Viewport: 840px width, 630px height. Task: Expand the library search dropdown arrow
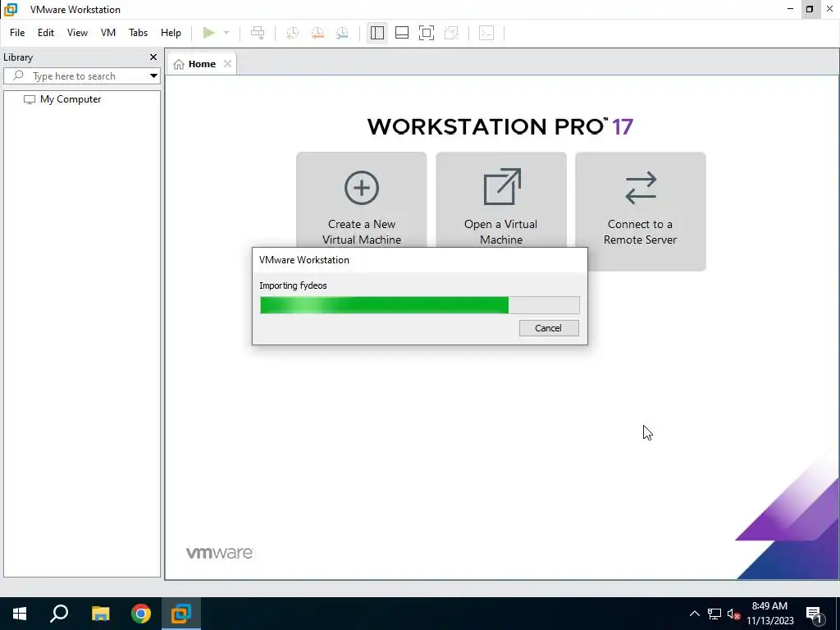[153, 76]
